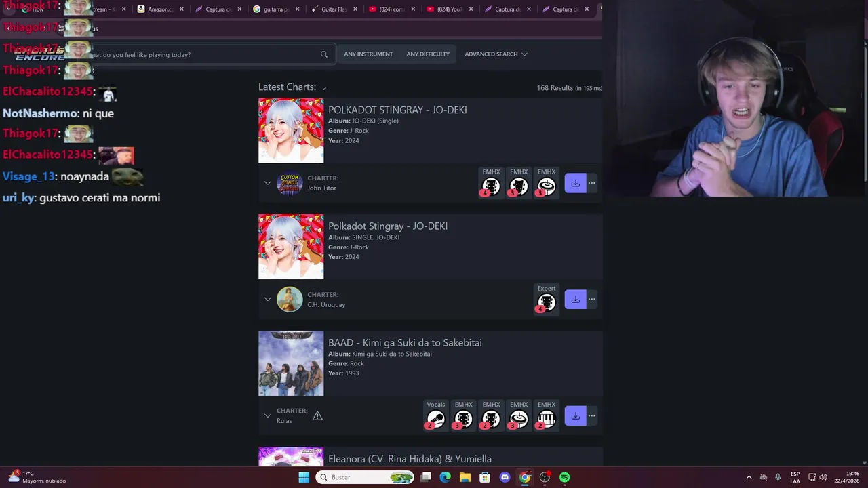Click charter name John Titor
Image resolution: width=868 pixels, height=488 pixels.
[321, 188]
